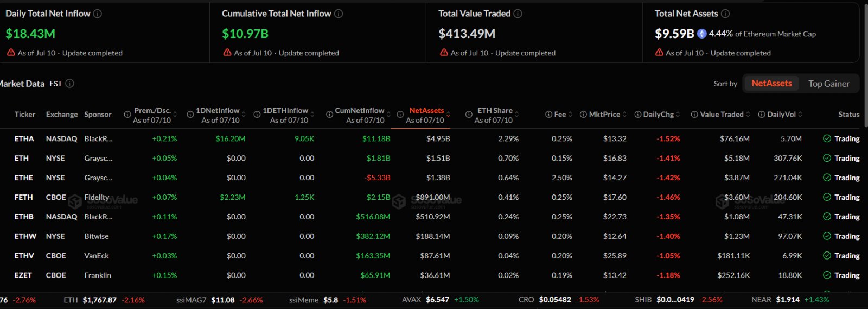This screenshot has width=868, height=309.
Task: Click the Ethereum coin icon near 4.44%
Action: tap(702, 34)
